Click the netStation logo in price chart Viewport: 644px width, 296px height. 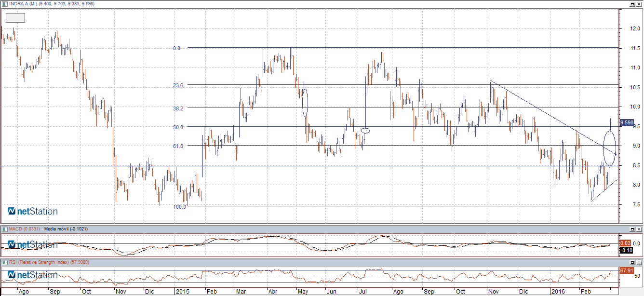(x=33, y=211)
